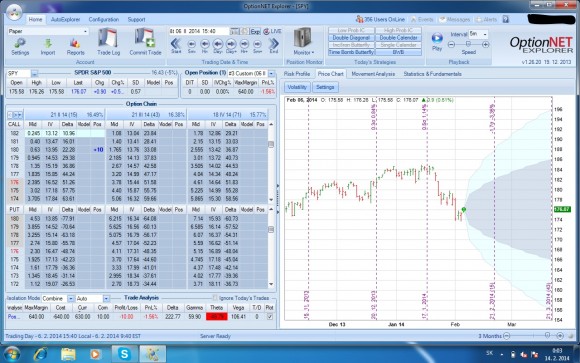Image resolution: width=580 pixels, height=363 pixels.
Task: Open the AutoExplorer ribbon tab
Action: (x=65, y=19)
